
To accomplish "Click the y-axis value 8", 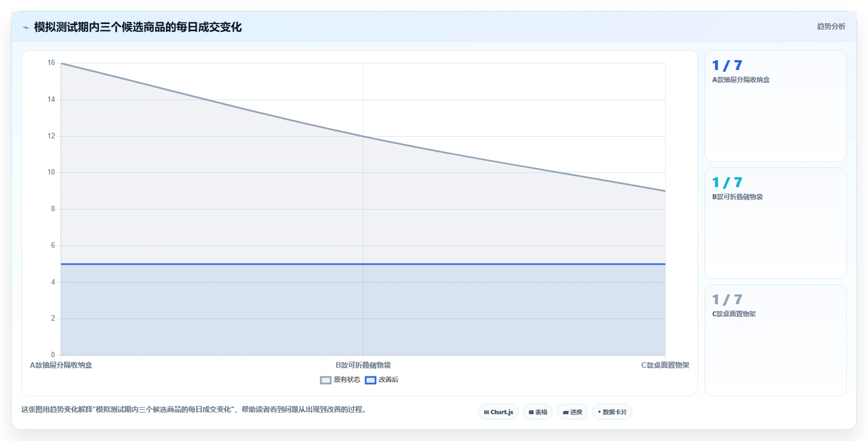I will click(x=53, y=209).
